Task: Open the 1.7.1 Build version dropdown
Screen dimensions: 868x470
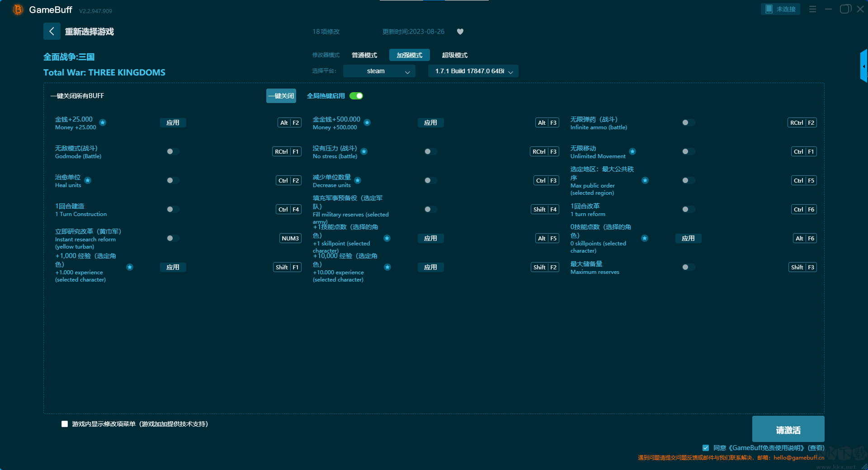Action: (473, 71)
